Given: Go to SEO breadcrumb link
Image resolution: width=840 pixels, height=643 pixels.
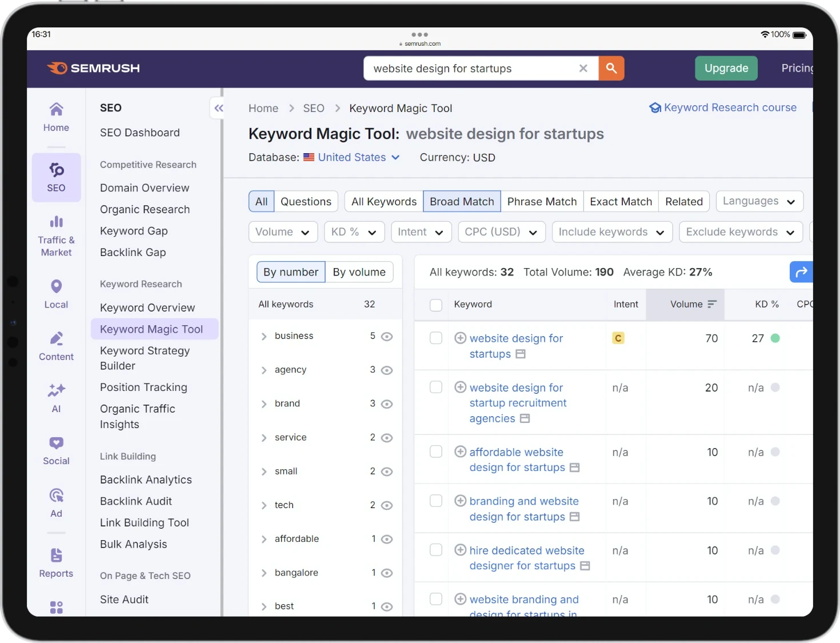Looking at the screenshot, I should 314,108.
